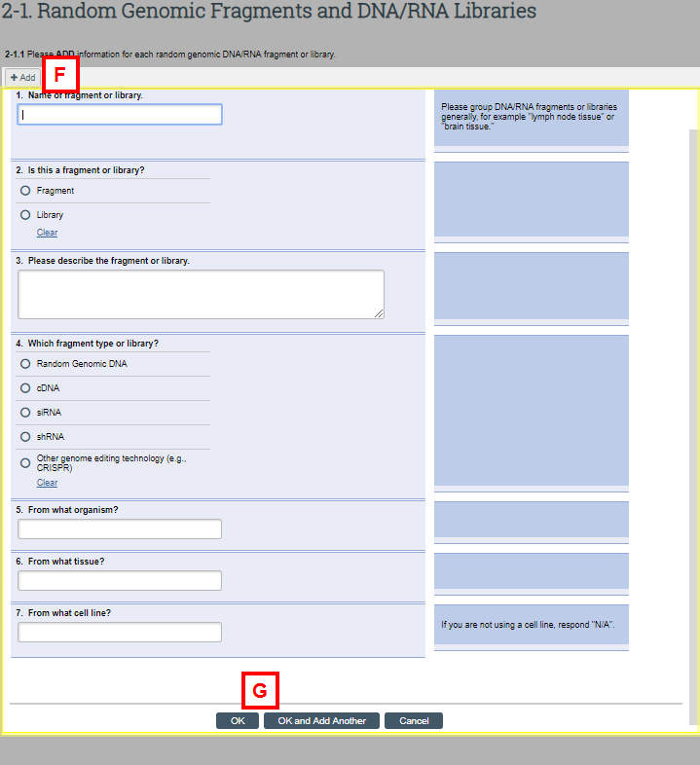The height and width of the screenshot is (765, 700).
Task: Click the '3. Please describe the fragment' label
Action: (102, 261)
